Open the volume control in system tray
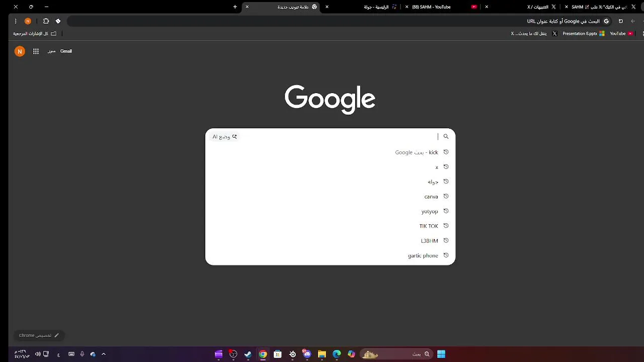 click(x=38, y=354)
